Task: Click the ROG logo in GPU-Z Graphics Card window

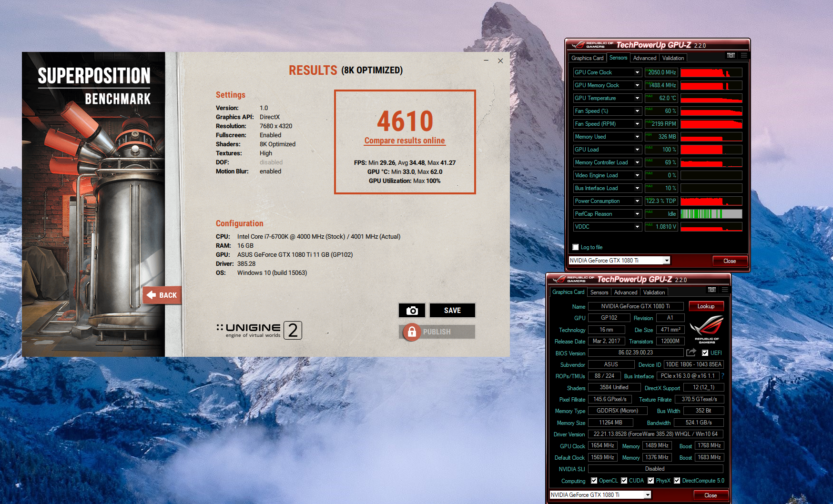Action: point(707,329)
